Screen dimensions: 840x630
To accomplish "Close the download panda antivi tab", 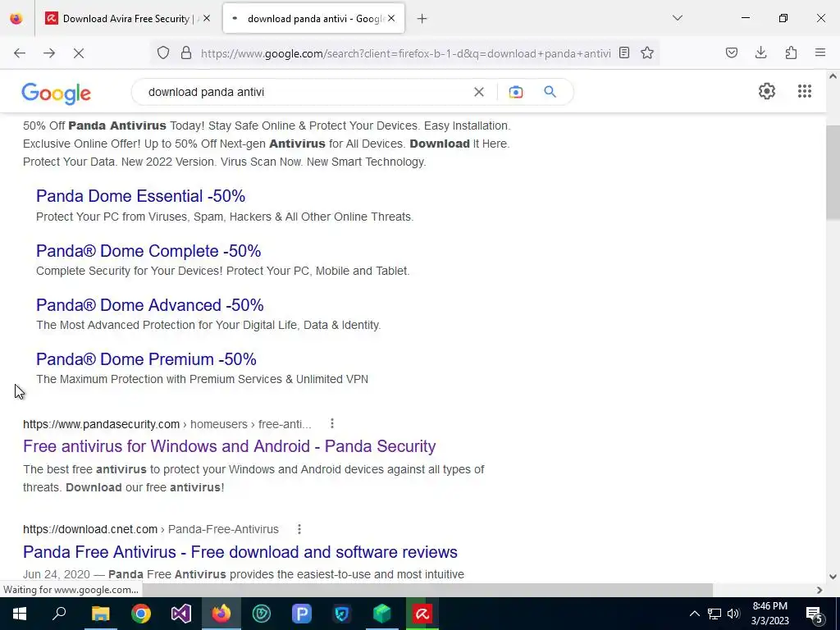I will (x=391, y=19).
